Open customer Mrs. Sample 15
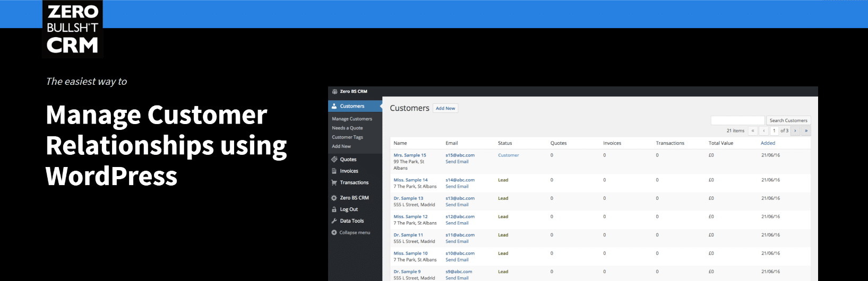This screenshot has width=868, height=281. [x=410, y=155]
